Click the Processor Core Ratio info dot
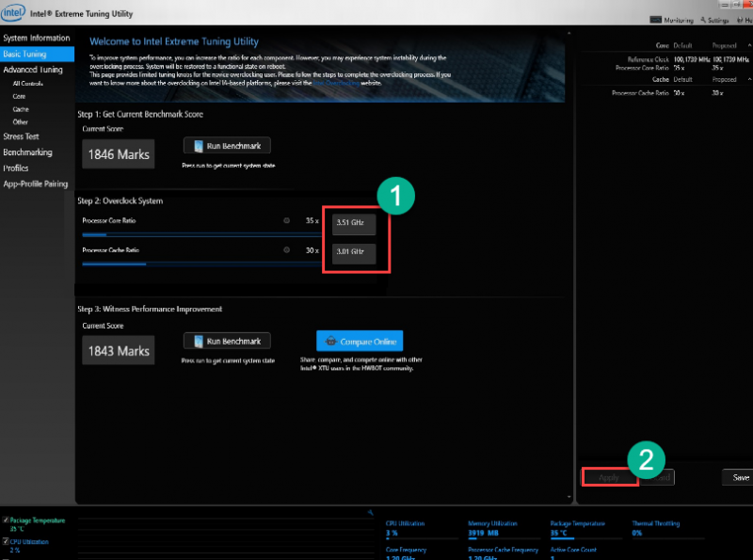The image size is (753, 560). point(287,220)
